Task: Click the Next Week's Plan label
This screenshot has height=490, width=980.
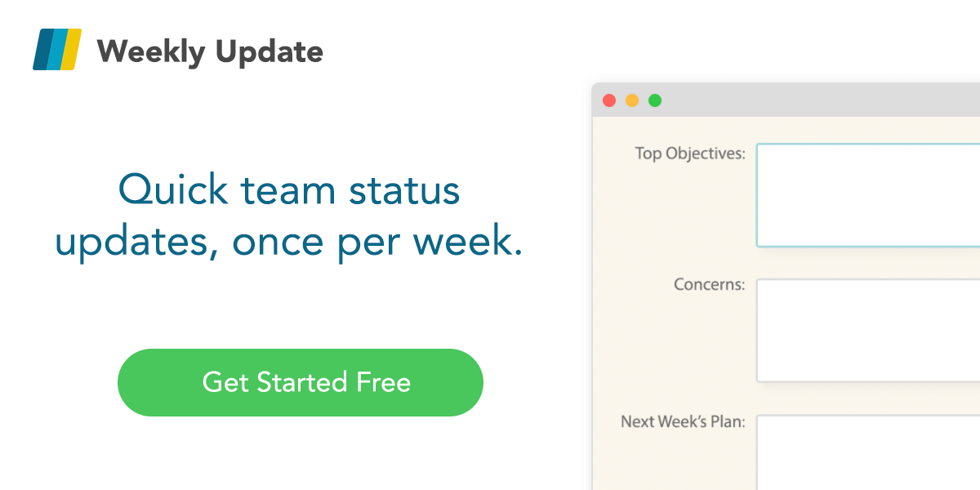Action: pyautogui.click(x=683, y=421)
